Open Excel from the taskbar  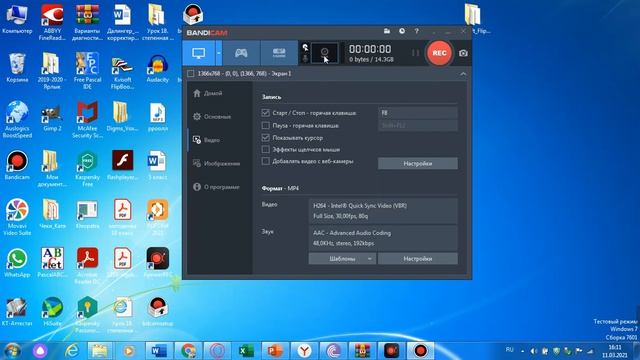coord(246,351)
